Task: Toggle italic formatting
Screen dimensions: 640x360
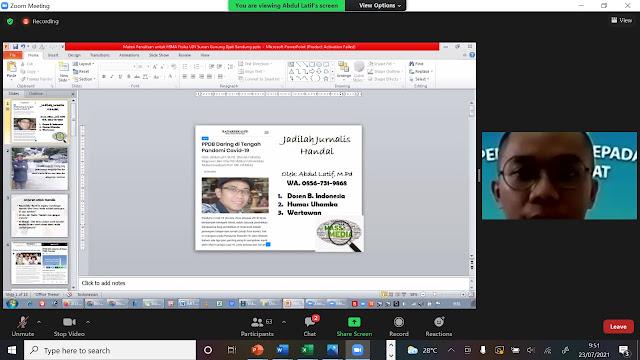Action: pyautogui.click(x=112, y=77)
